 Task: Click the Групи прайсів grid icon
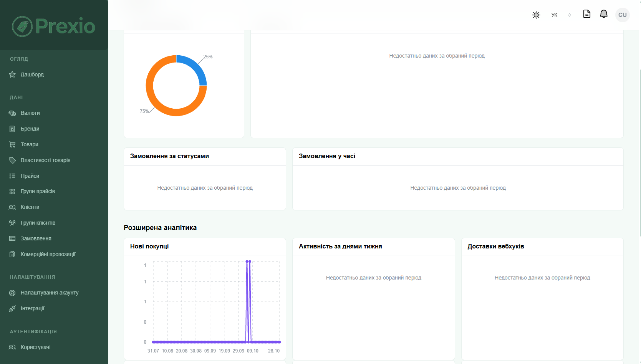coord(12,191)
